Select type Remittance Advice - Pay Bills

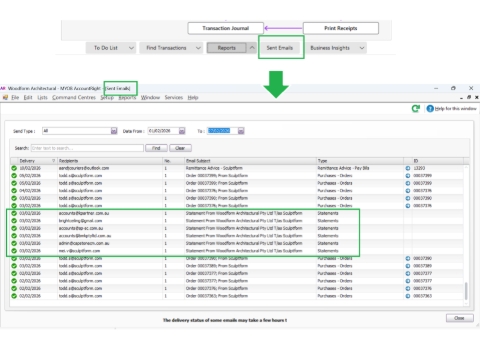tap(343, 168)
